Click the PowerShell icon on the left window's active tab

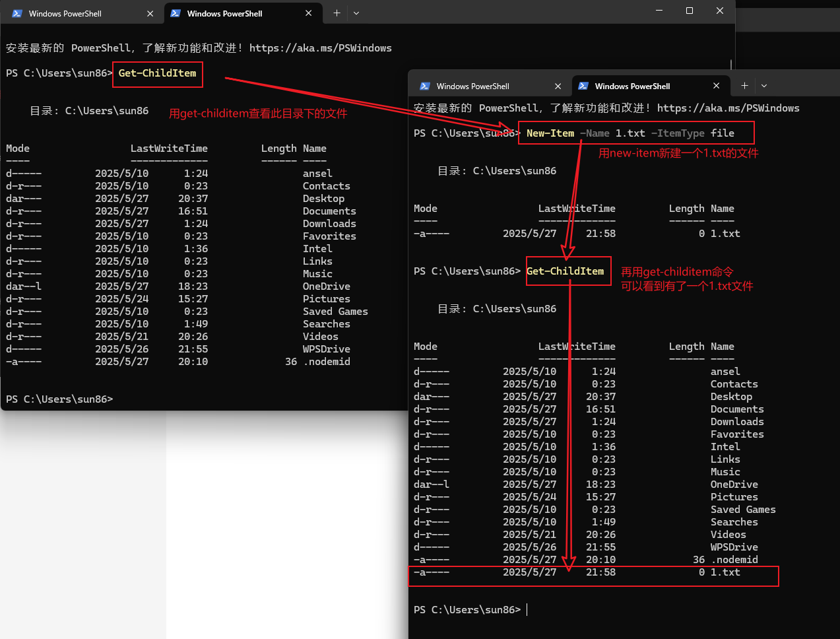point(176,13)
